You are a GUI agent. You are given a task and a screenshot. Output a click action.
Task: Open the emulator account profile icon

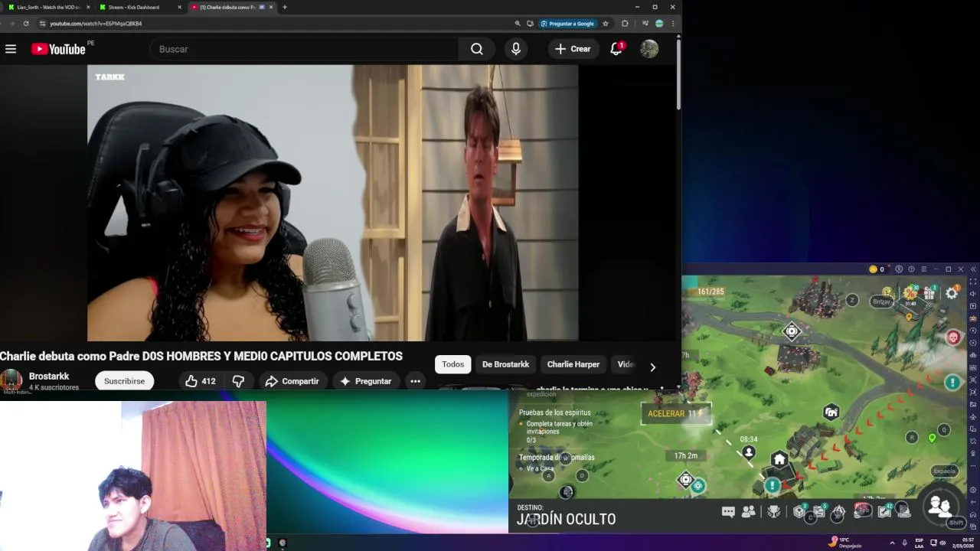click(x=899, y=269)
